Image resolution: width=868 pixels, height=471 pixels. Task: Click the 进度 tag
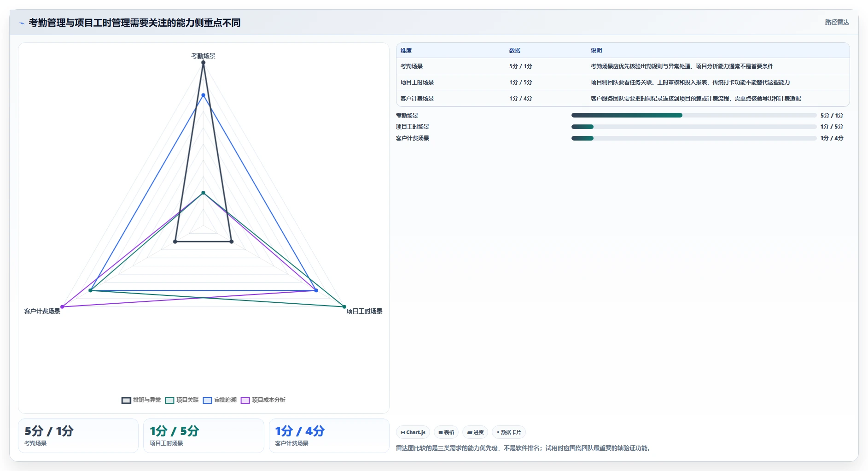pyautogui.click(x=475, y=432)
